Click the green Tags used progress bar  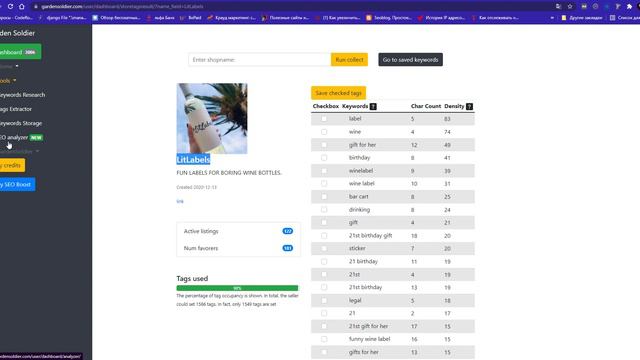coord(237,288)
